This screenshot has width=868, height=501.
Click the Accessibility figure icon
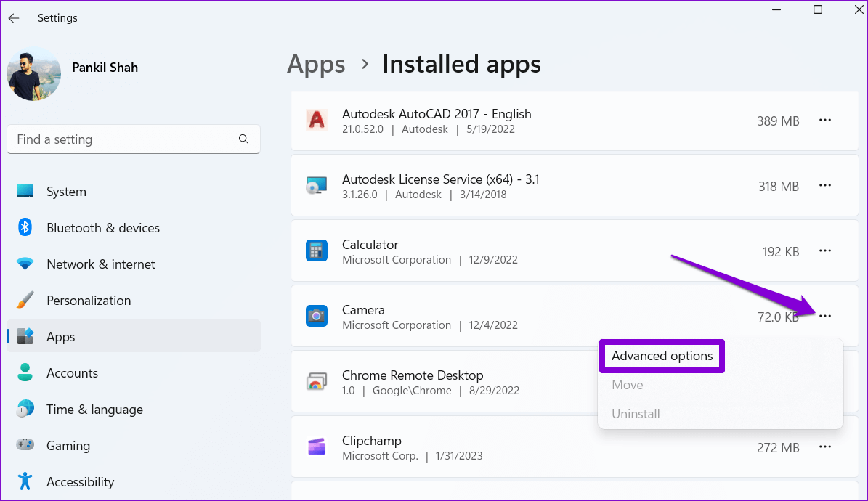[x=25, y=481]
